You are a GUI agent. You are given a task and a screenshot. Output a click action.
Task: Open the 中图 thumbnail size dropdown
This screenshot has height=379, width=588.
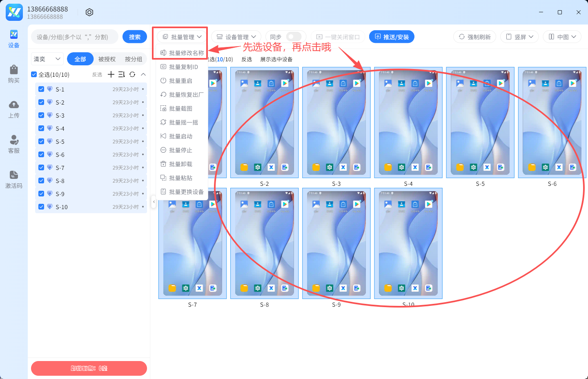pyautogui.click(x=562, y=37)
